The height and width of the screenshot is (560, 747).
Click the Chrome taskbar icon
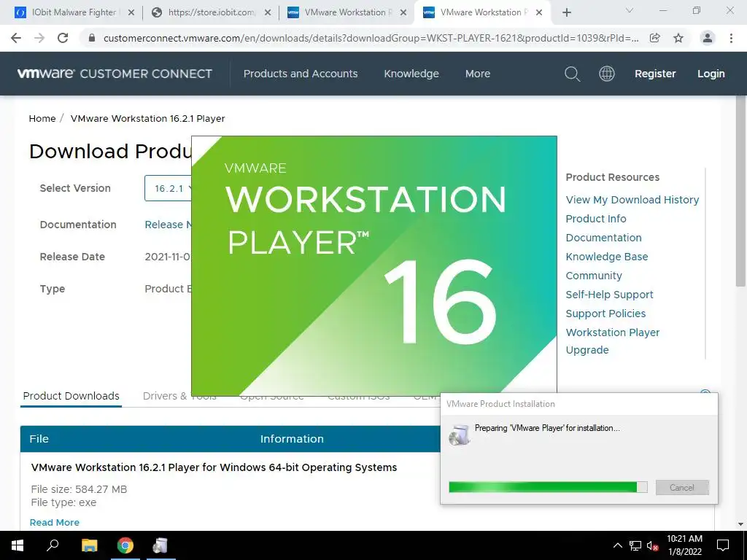(x=125, y=545)
